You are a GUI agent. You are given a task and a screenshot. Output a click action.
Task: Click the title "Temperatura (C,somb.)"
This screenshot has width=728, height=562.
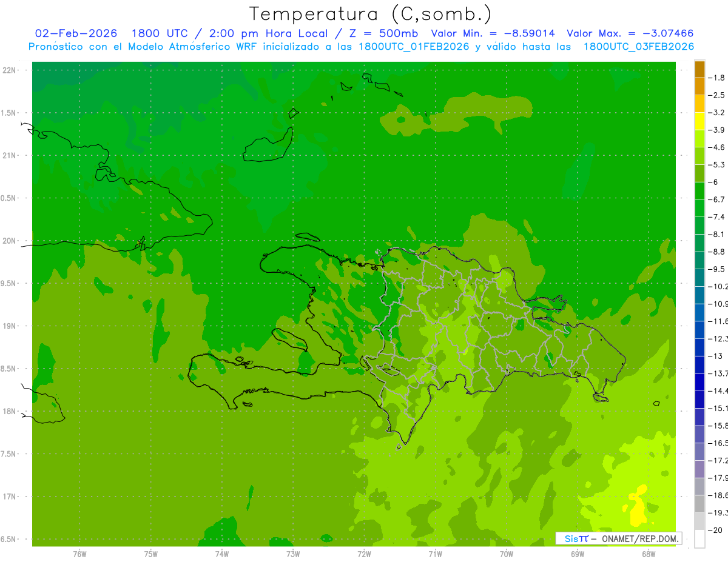(371, 13)
